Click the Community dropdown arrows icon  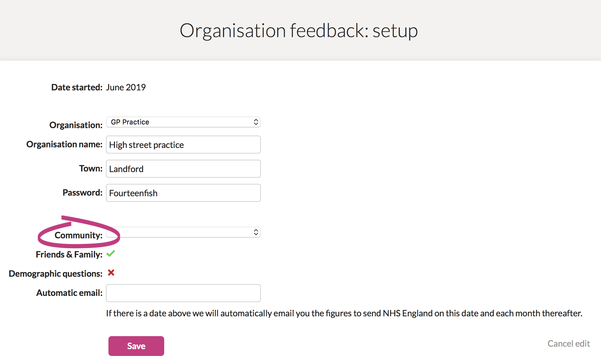click(256, 232)
